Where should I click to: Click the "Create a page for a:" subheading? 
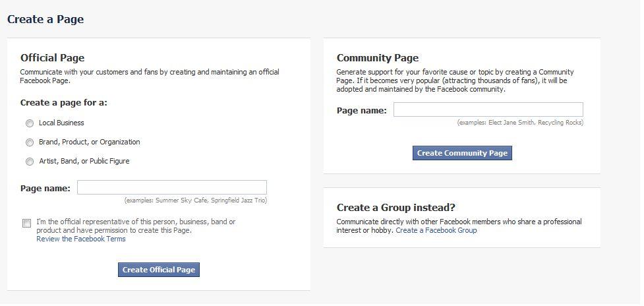(63, 103)
